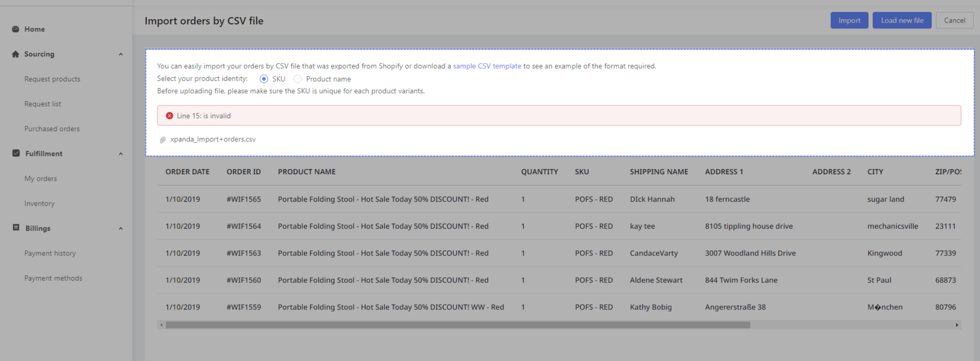Click order ID #WIF1560
The image size is (980, 361).
tap(244, 280)
